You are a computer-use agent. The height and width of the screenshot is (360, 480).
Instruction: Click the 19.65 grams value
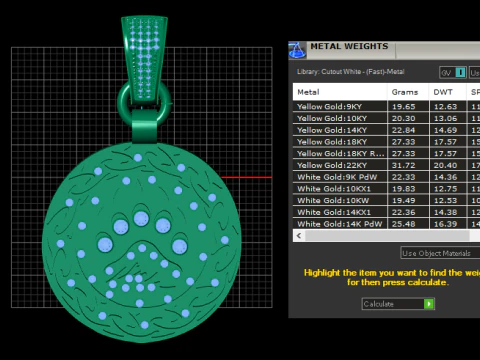click(404, 107)
